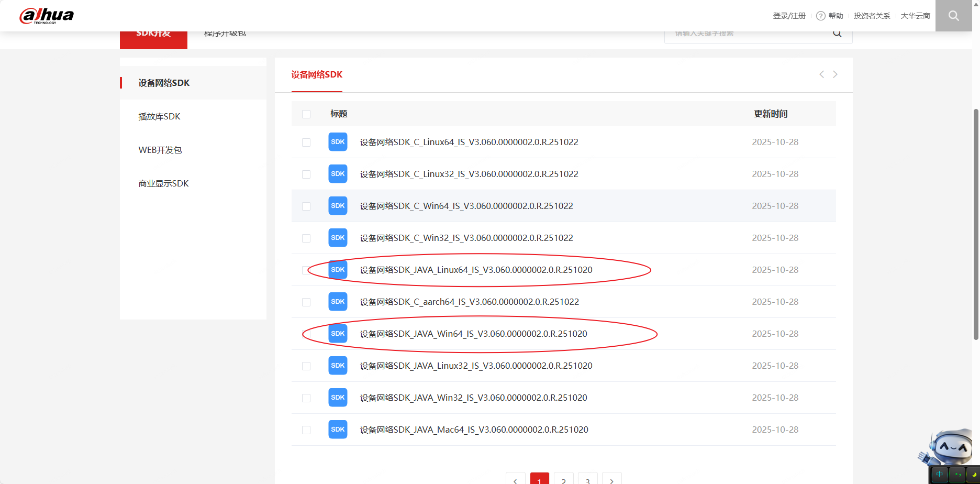The width and height of the screenshot is (980, 484).
Task: Check the 设备网络SDK_JAVA_Win64 row checkbox
Action: click(x=306, y=334)
